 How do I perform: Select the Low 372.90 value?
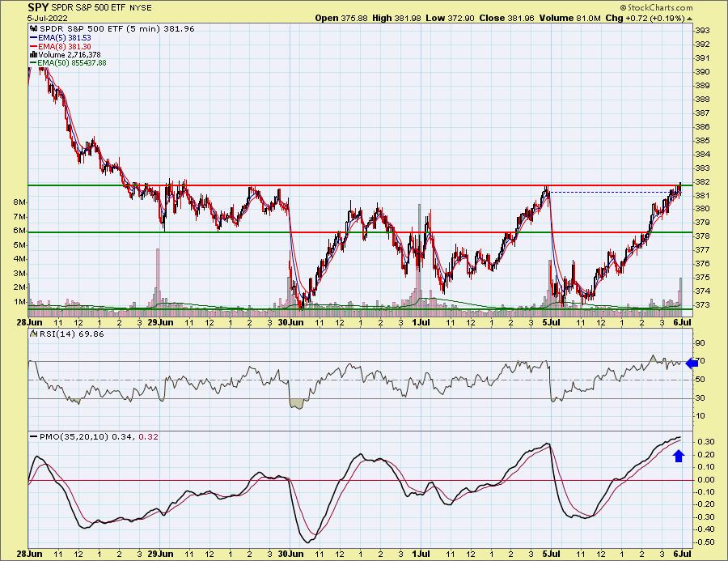coord(450,18)
